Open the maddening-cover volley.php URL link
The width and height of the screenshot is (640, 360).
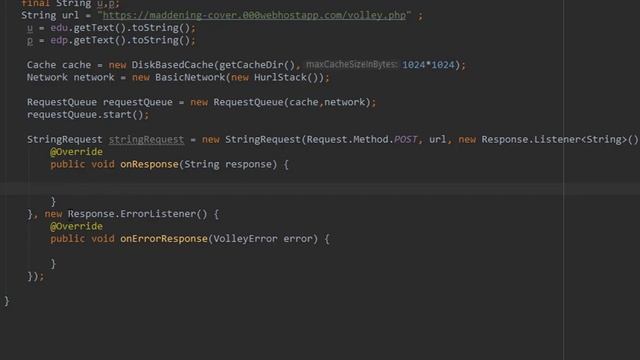point(254,16)
